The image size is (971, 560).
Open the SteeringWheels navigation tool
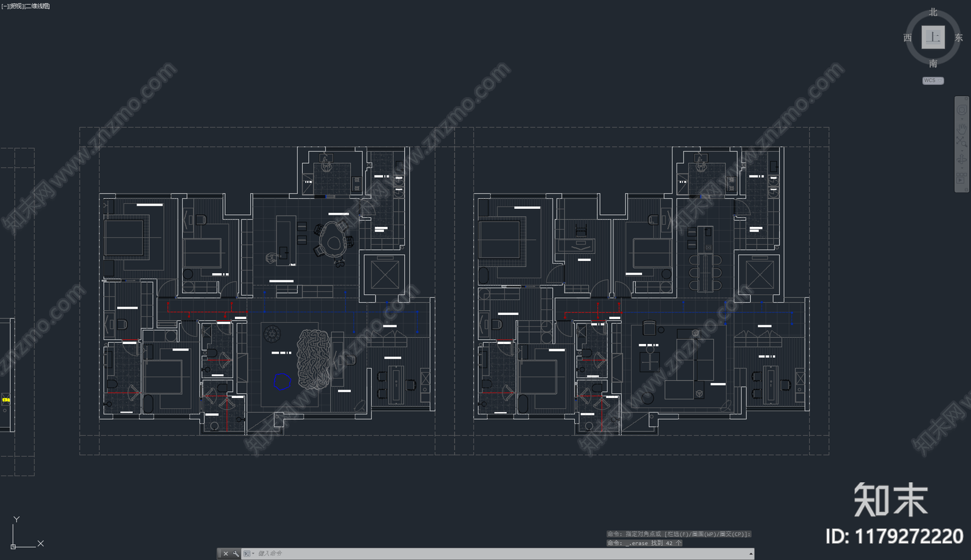[962, 110]
